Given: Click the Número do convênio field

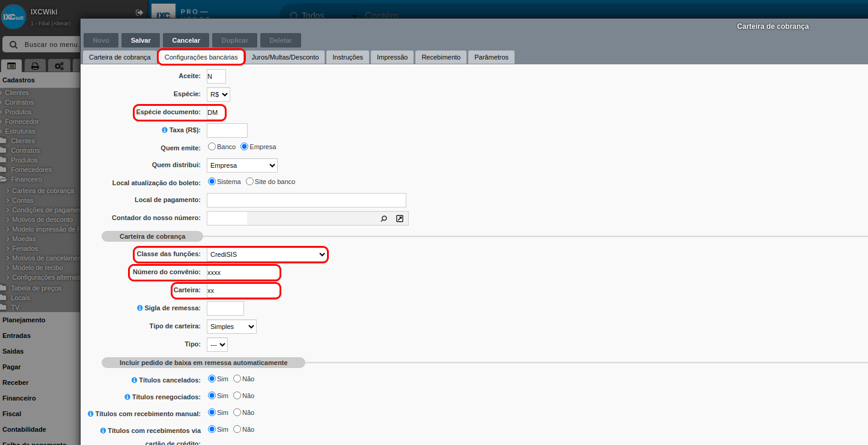Looking at the screenshot, I should (x=243, y=272).
